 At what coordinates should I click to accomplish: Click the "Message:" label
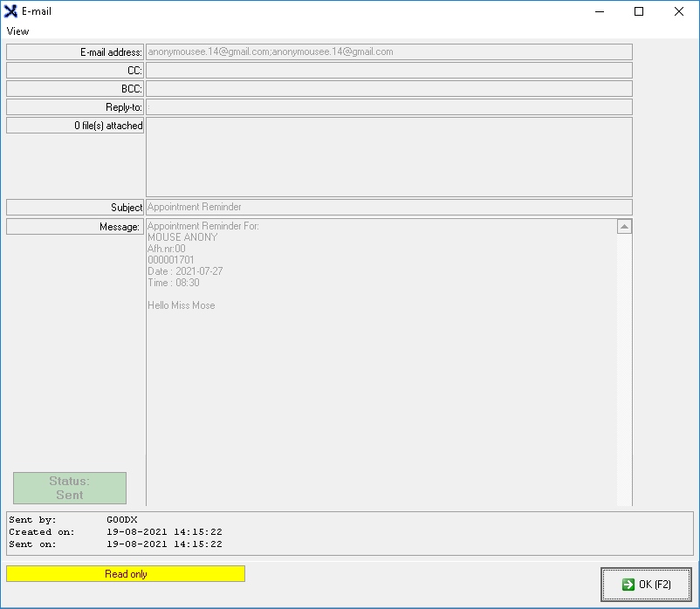pyautogui.click(x=75, y=227)
